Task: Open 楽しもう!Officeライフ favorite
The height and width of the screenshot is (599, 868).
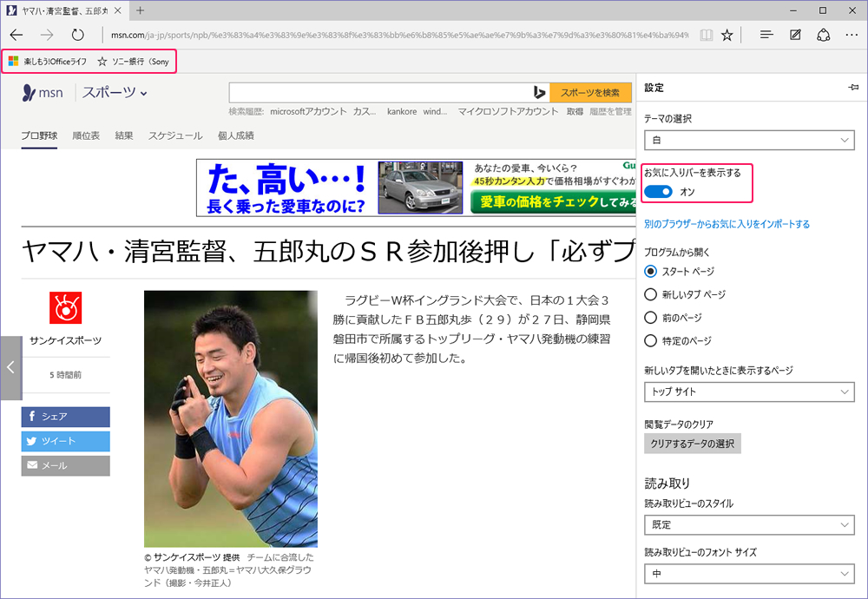Action: tap(48, 62)
